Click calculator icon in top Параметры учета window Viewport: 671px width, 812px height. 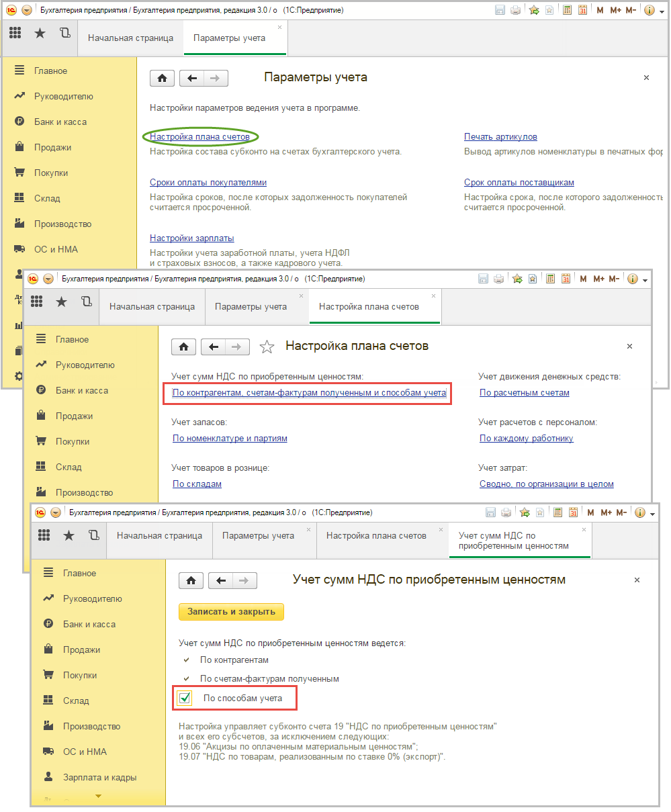568,10
